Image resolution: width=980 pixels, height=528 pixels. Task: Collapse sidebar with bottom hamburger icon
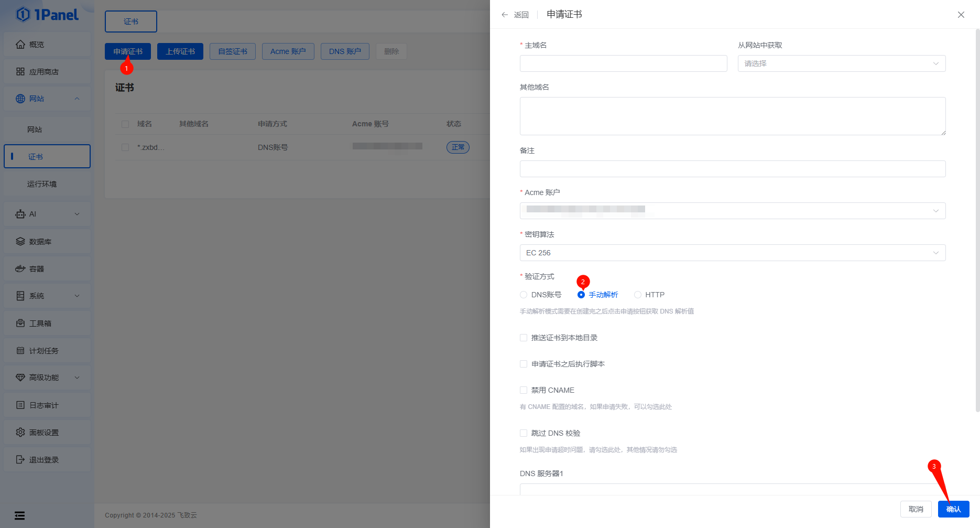pos(20,515)
